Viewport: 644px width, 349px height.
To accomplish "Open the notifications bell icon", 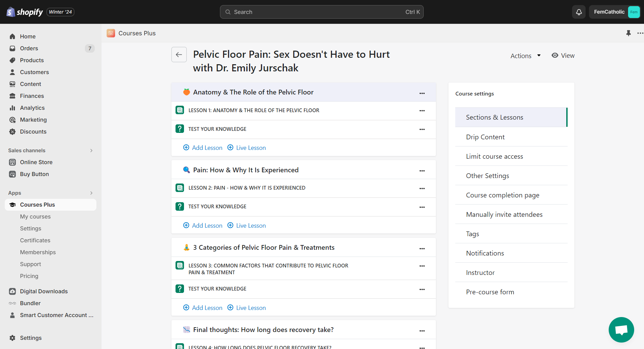I will (579, 12).
